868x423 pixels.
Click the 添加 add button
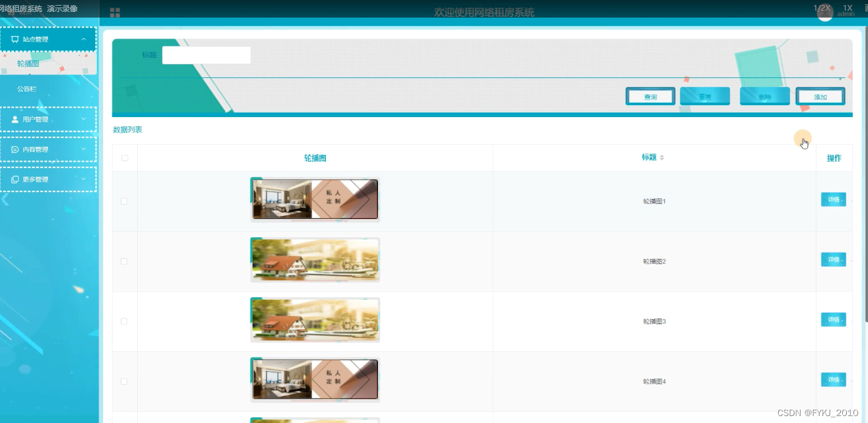820,96
